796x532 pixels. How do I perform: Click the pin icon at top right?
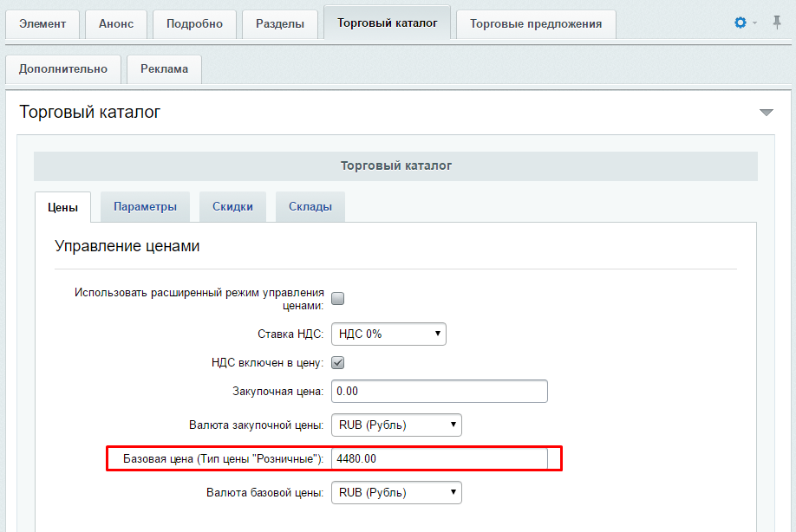point(777,23)
